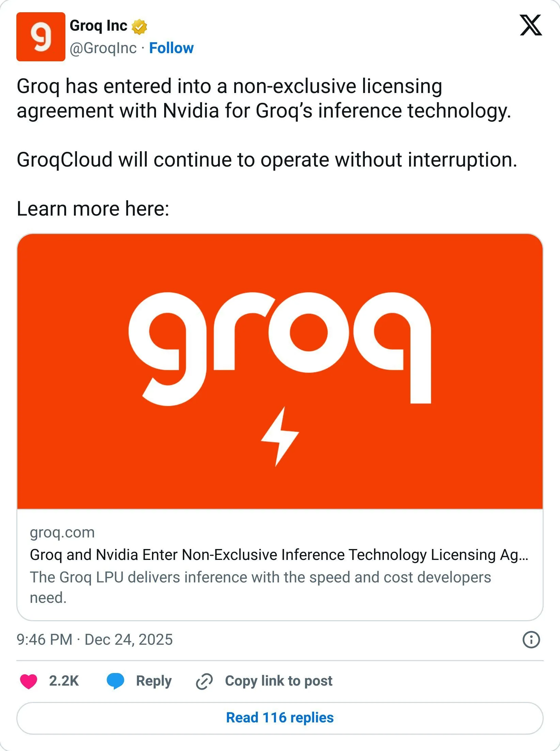Image resolution: width=560 pixels, height=751 pixels.
Task: Open the Read 116 replies button
Action: [280, 718]
